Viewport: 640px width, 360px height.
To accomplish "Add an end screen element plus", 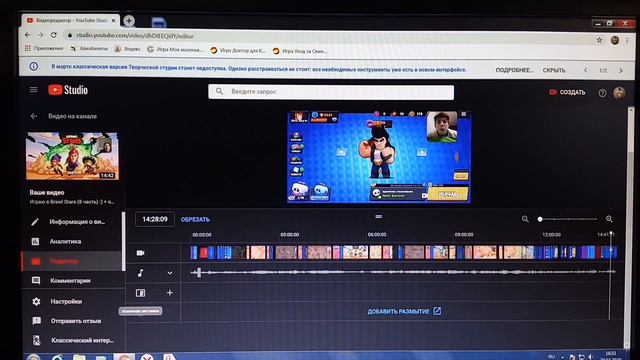I will click(x=170, y=293).
